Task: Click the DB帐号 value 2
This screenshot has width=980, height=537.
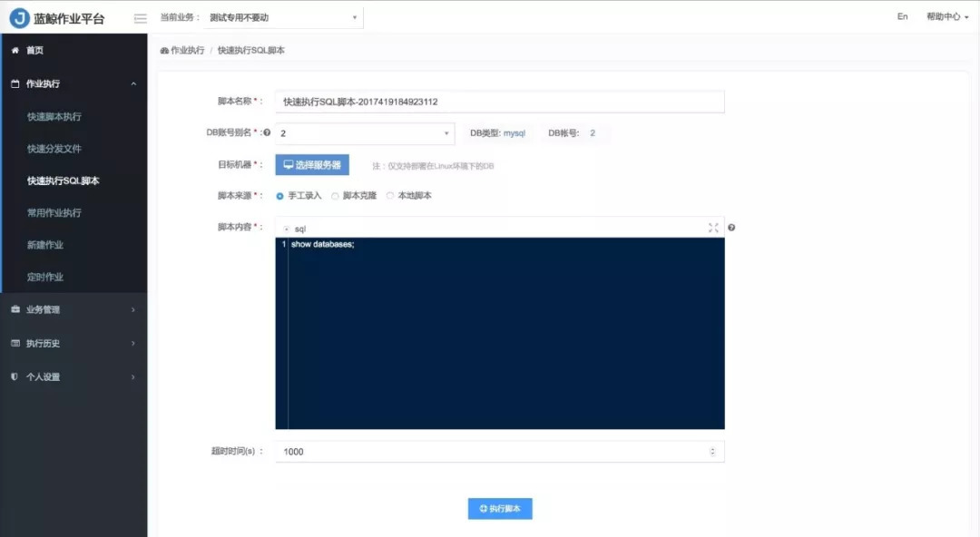Action: click(x=593, y=133)
